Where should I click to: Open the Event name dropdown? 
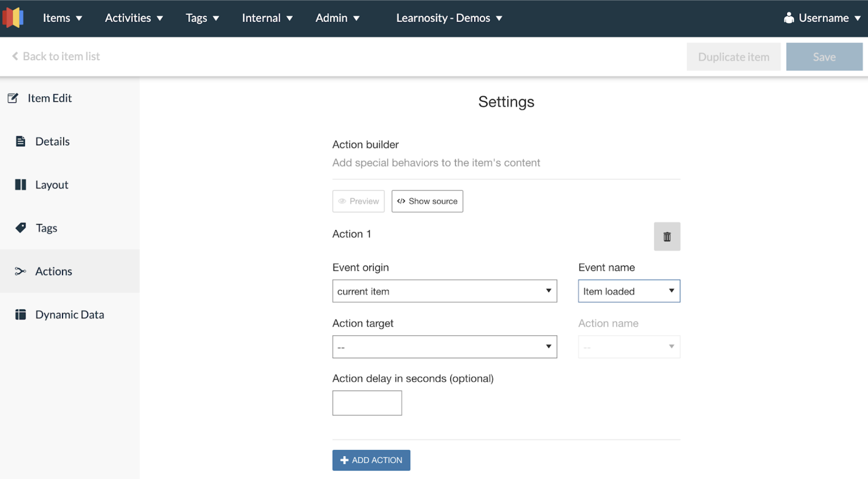pyautogui.click(x=629, y=291)
